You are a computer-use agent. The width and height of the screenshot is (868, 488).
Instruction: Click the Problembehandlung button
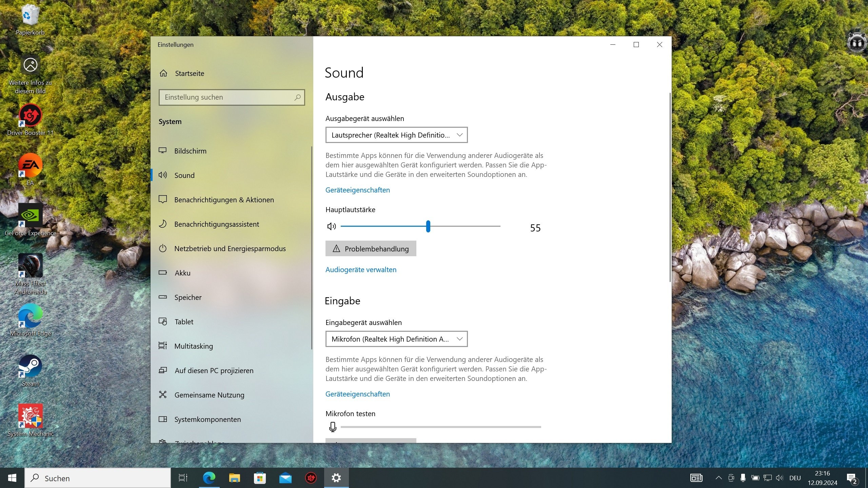tap(371, 249)
